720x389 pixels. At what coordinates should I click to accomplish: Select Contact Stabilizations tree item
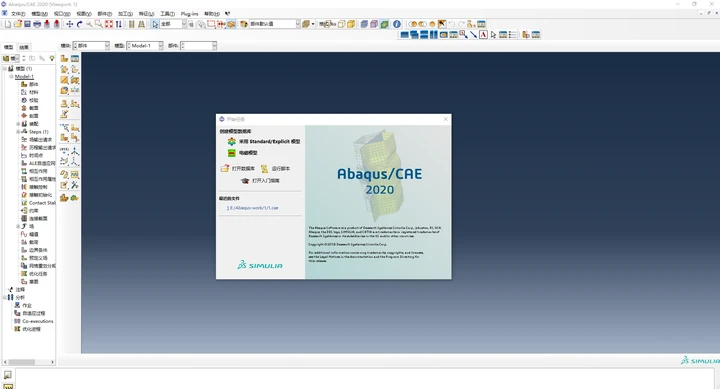click(42, 203)
